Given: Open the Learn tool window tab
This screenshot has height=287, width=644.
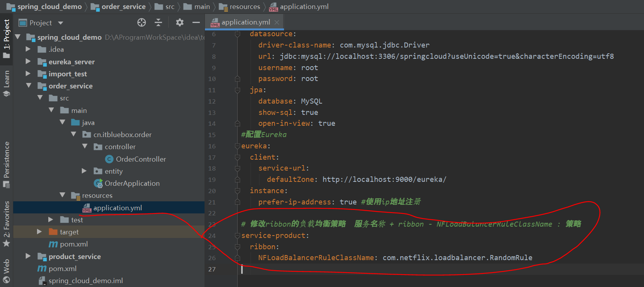Looking at the screenshot, I should coord(7,83).
